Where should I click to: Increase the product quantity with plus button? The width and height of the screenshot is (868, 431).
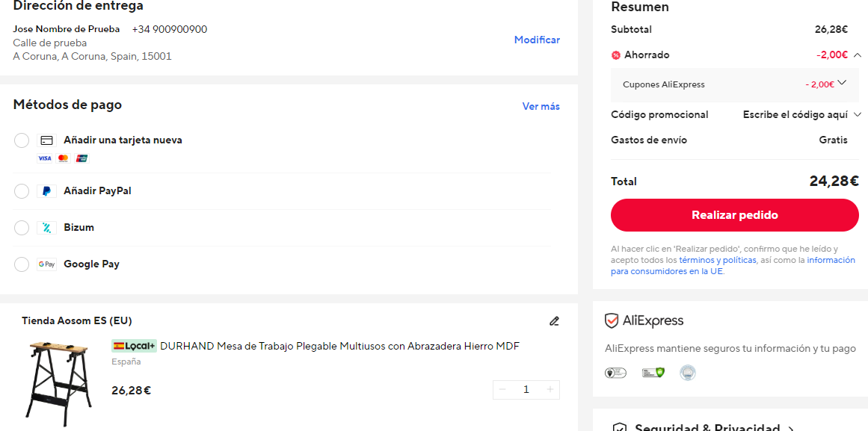pyautogui.click(x=550, y=389)
